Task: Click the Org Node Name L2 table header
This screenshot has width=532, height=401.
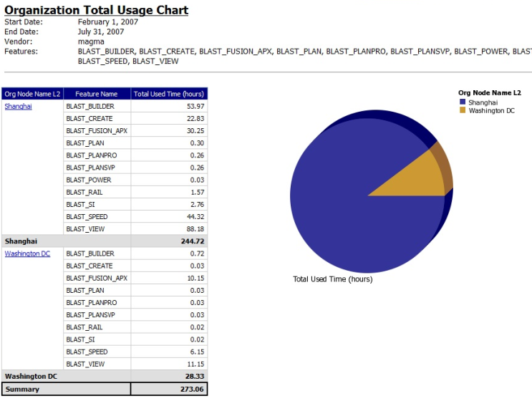Action: (x=32, y=94)
